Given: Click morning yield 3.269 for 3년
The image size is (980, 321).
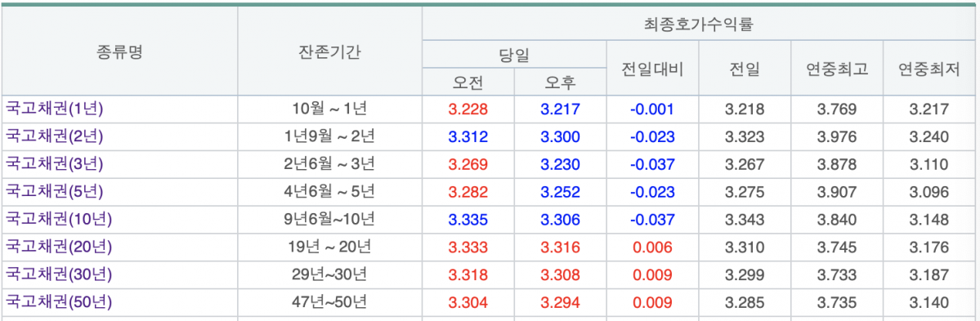Looking at the screenshot, I should click(468, 164).
